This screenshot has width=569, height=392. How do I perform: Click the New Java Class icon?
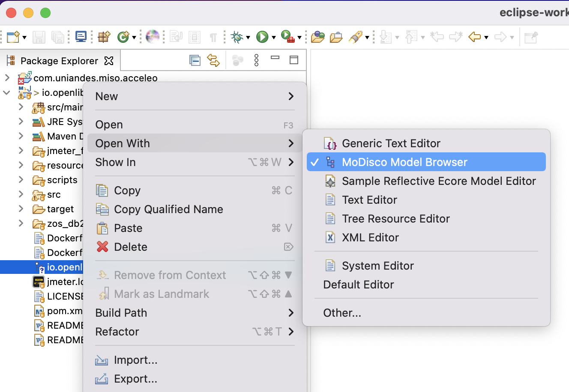pos(123,37)
